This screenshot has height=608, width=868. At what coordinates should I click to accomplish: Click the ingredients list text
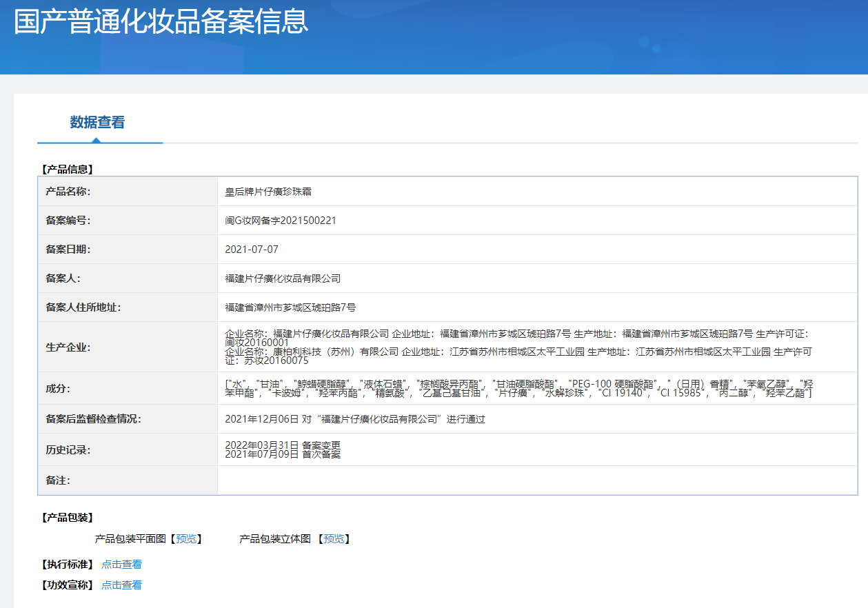517,388
